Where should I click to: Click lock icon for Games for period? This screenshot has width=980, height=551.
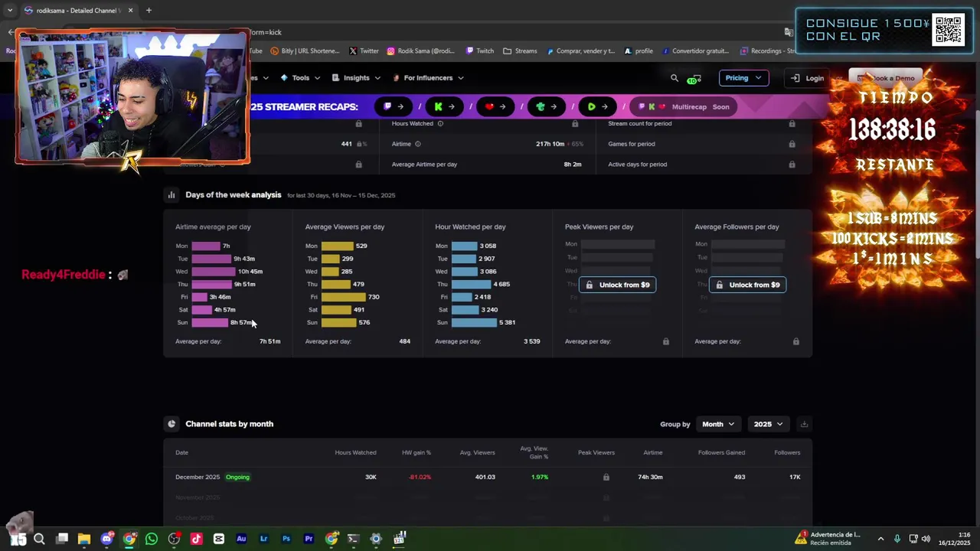[x=792, y=144]
